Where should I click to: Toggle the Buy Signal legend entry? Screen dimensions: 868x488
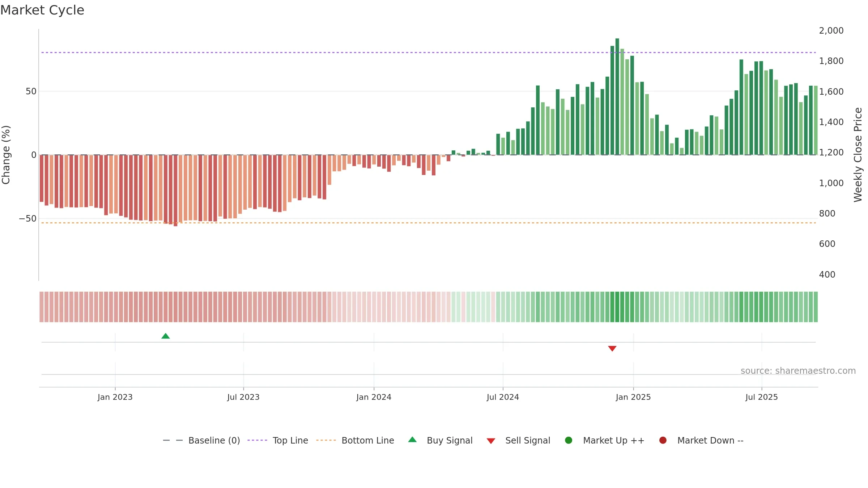point(440,440)
